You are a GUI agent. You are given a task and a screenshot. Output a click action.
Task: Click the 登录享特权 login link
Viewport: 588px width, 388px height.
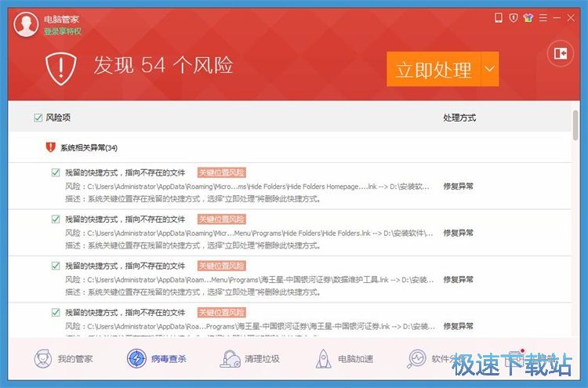coord(63,31)
